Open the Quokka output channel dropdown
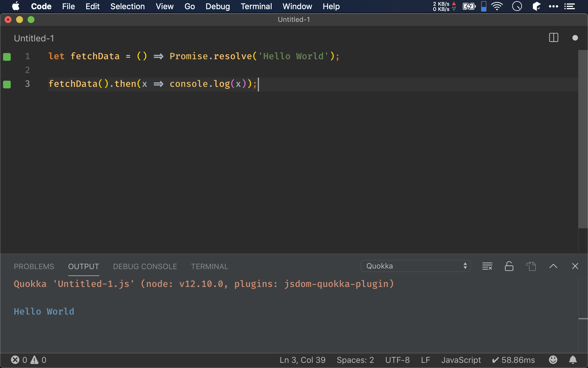The height and width of the screenshot is (368, 588). coord(415,266)
